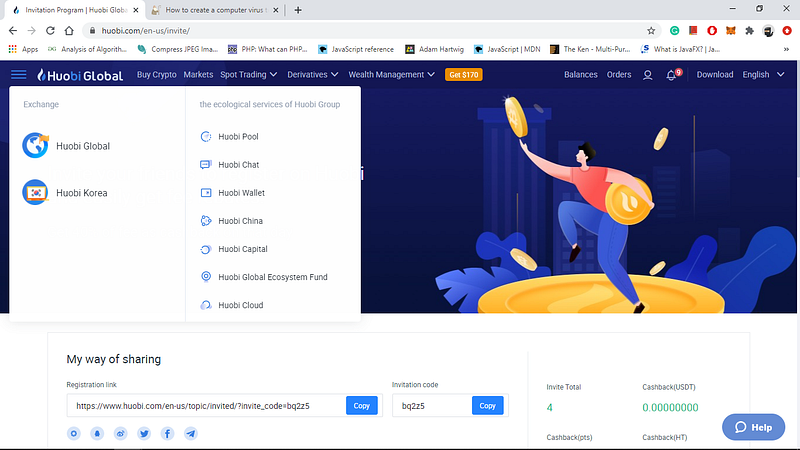
Task: Go back to previous page
Action: [x=13, y=31]
